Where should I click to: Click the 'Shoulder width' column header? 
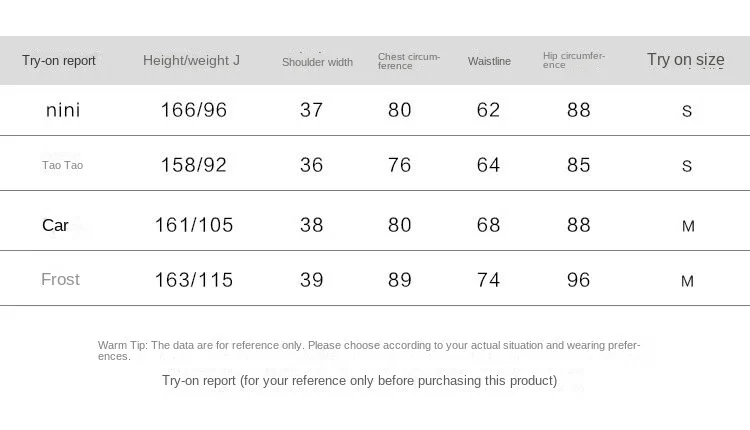317,62
